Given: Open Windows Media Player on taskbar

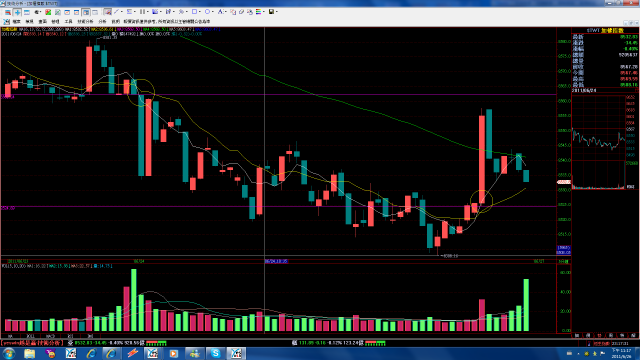Looking at the screenshot, I should 173,353.
